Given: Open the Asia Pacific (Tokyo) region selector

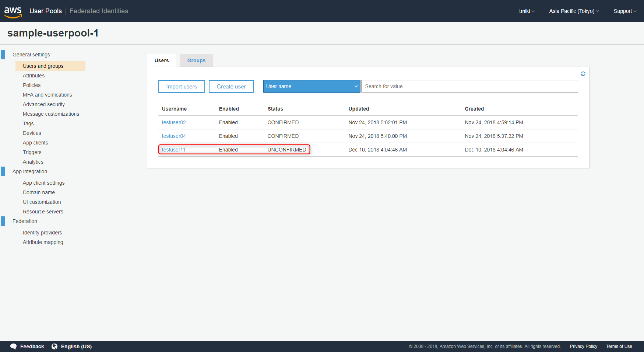Looking at the screenshot, I should [573, 11].
